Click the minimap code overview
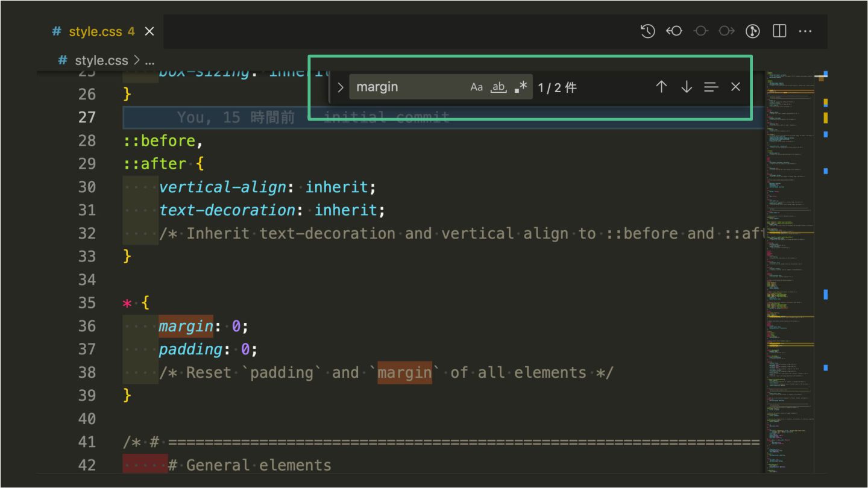The image size is (868, 488). [x=790, y=271]
